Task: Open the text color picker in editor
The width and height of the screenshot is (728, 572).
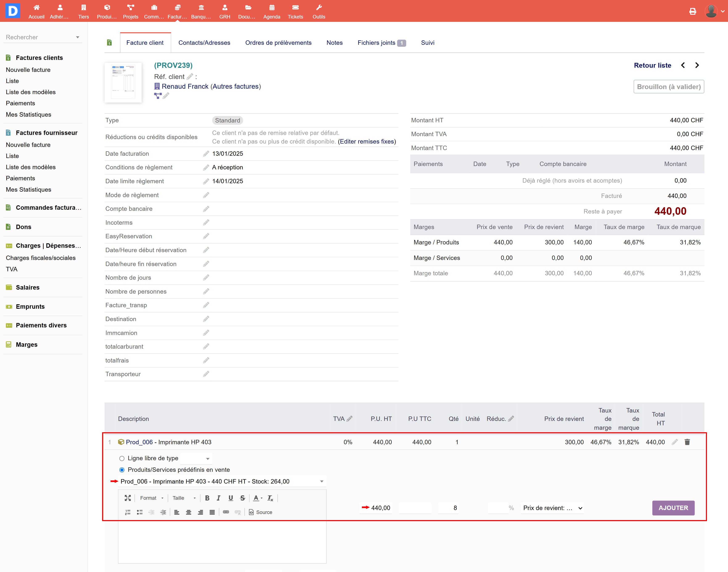Action: (x=257, y=498)
